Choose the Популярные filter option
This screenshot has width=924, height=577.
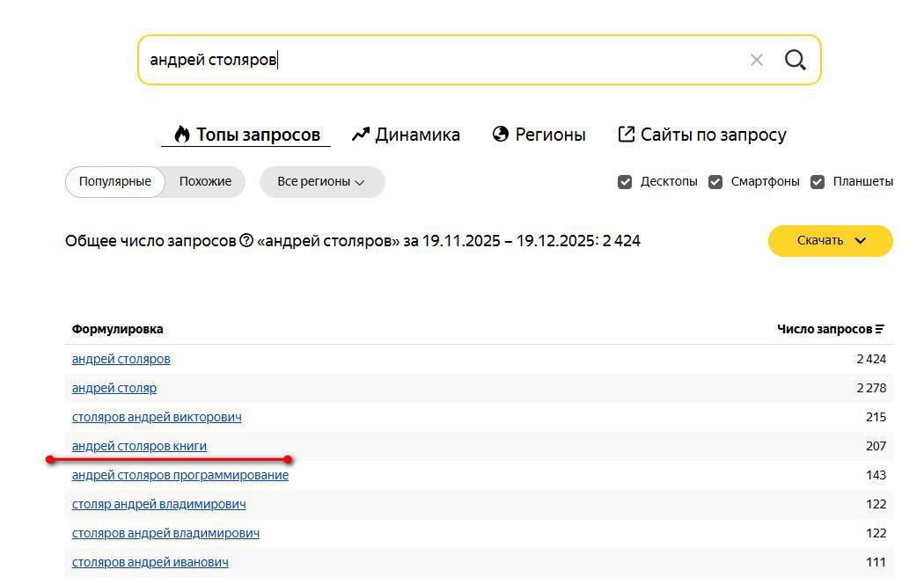pyautogui.click(x=115, y=182)
